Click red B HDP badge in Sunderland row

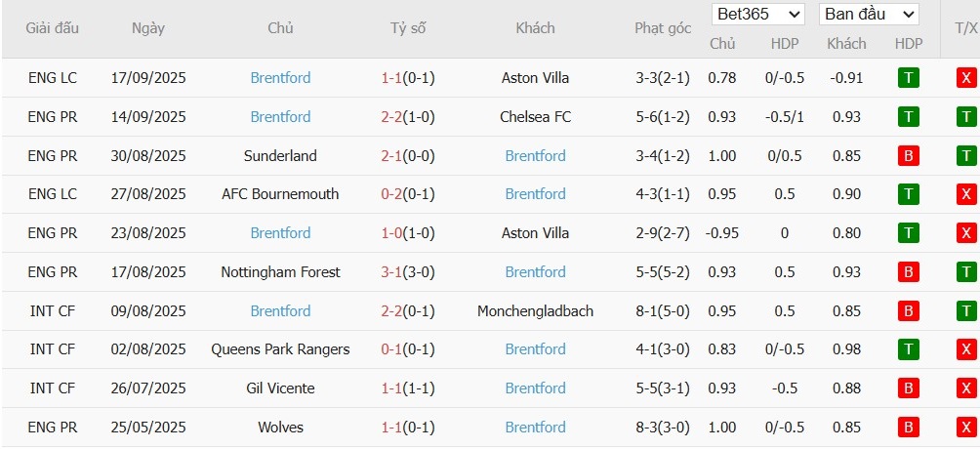click(909, 155)
